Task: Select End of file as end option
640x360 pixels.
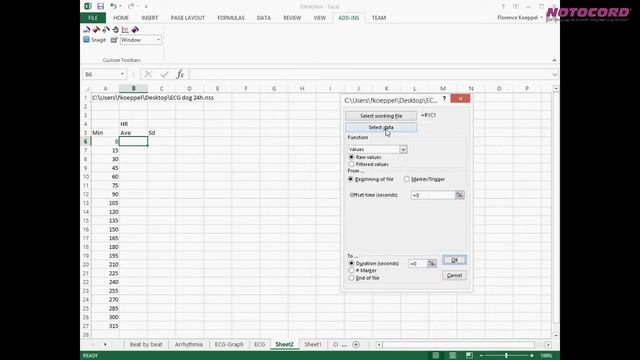Action: [x=364, y=278]
